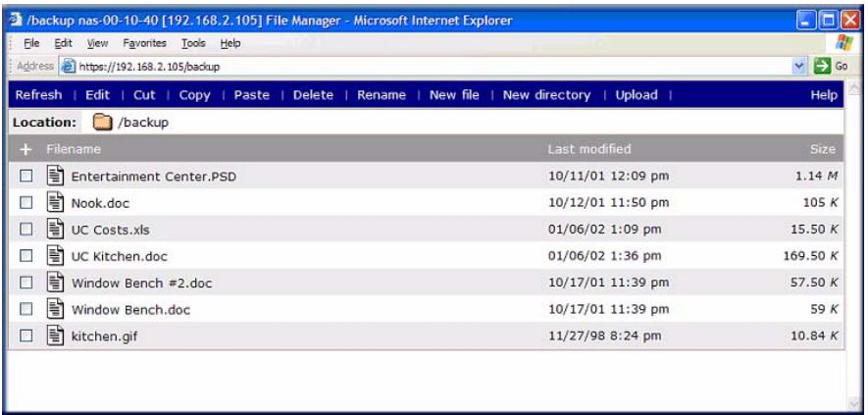Screen dimensions: 868x415
Task: Click the Filename column header
Action: (74, 149)
